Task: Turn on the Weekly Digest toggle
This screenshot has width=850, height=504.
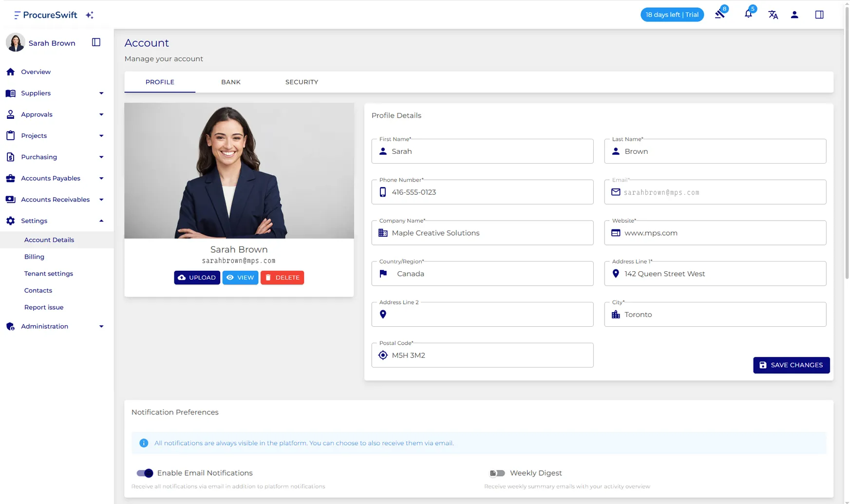Action: click(497, 473)
